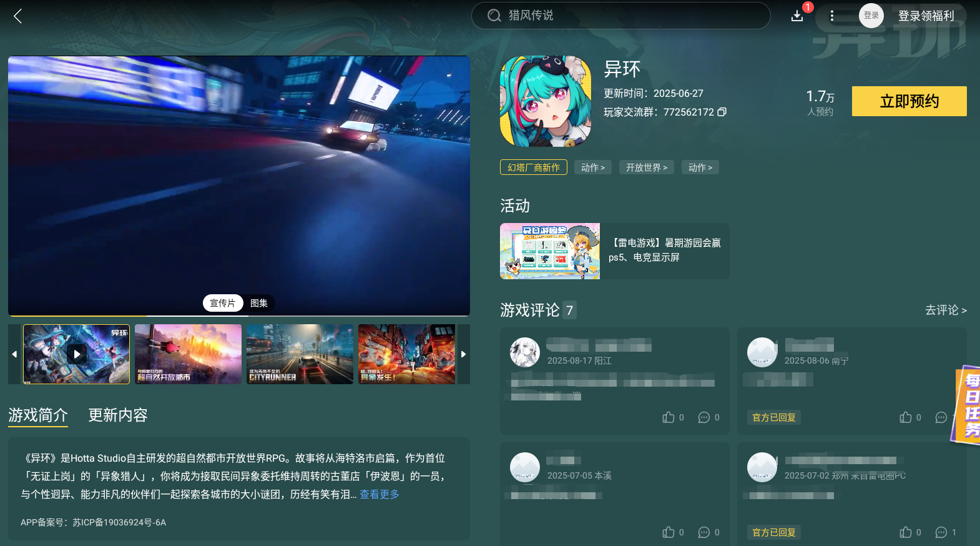Open the 暑期游园会 activity banner image
This screenshot has height=546, width=980.
[550, 251]
